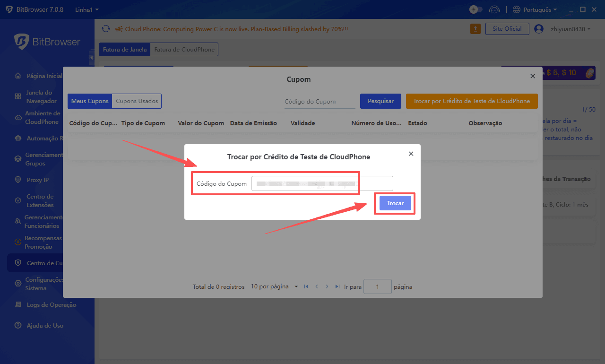Expand the Linha1 line selector
This screenshot has height=364, width=605.
tap(87, 9)
